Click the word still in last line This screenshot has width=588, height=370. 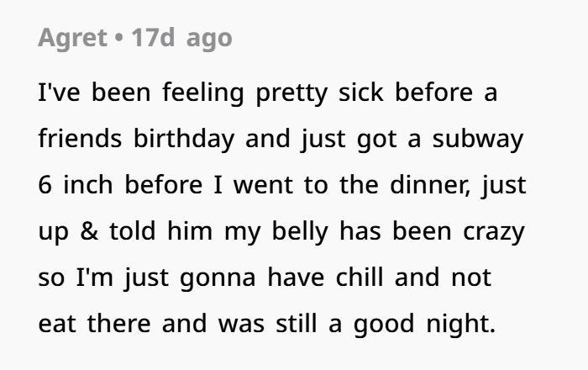pyautogui.click(x=297, y=323)
